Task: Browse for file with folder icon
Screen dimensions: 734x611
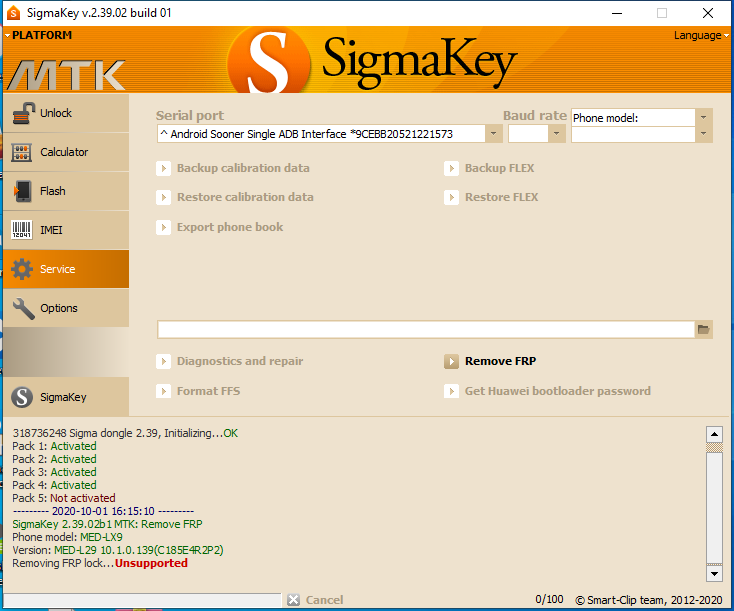Action: click(704, 330)
